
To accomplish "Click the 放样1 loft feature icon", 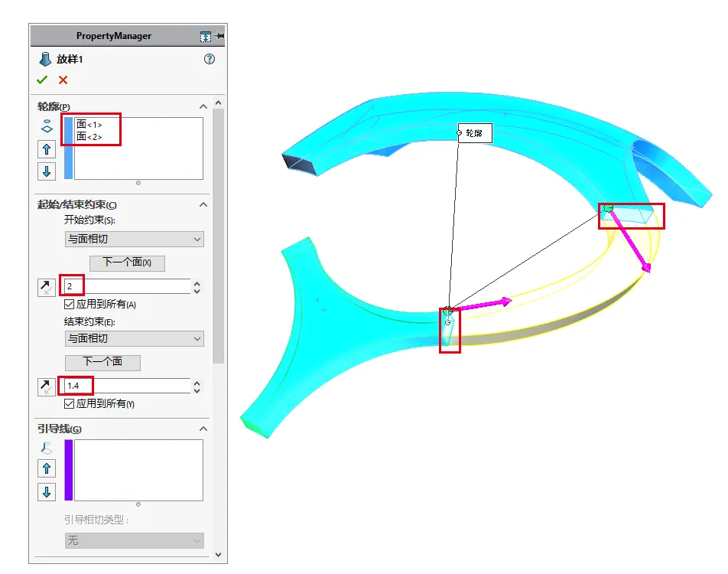I will [x=45, y=60].
